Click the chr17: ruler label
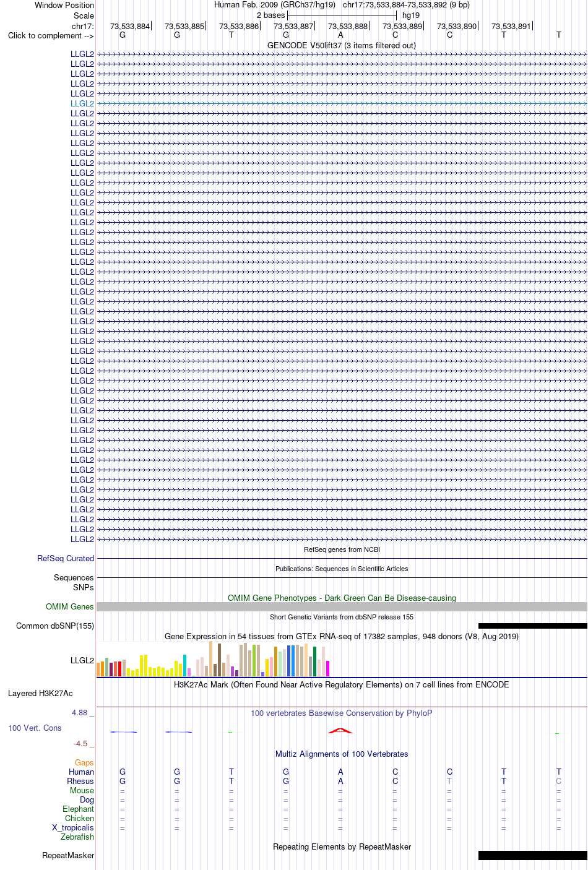 click(x=83, y=27)
